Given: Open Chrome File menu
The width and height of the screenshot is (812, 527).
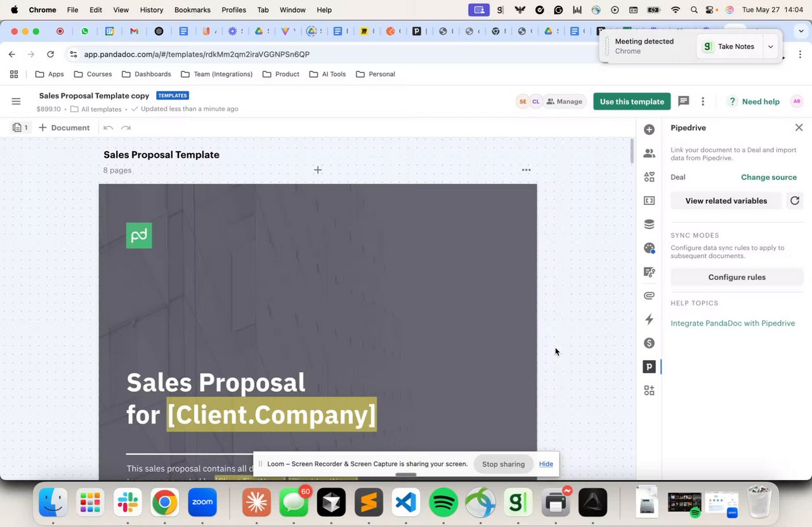Looking at the screenshot, I should (73, 10).
